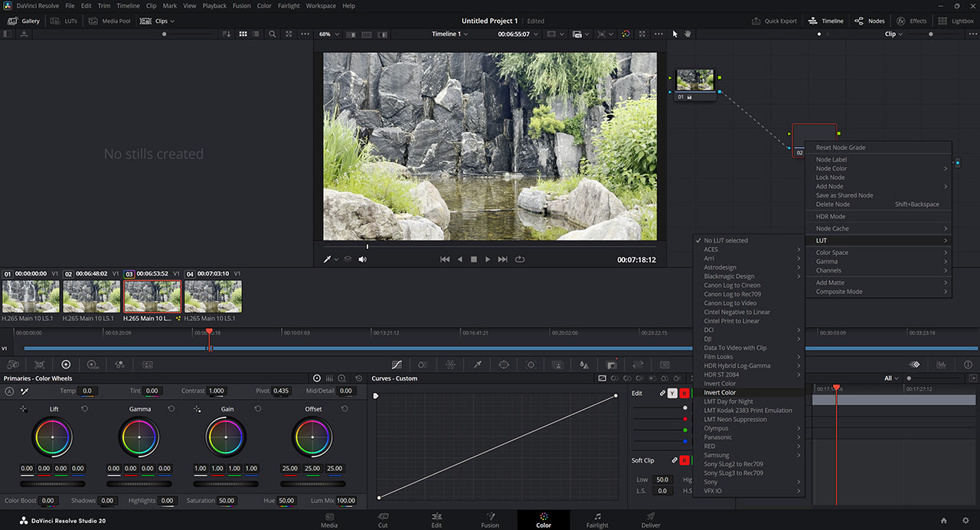Open the 68% viewer zoom dropdown
Screen dimensions: 980x530
click(328, 34)
